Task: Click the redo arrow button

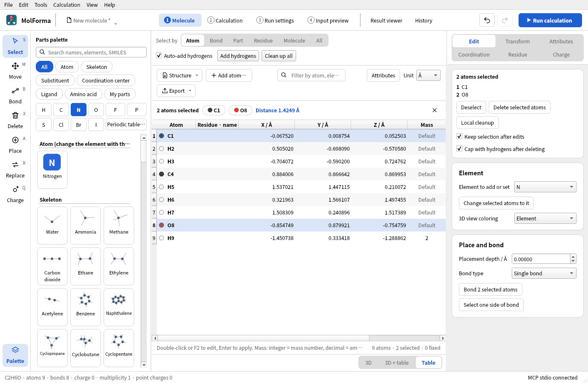Action: pyautogui.click(x=505, y=20)
